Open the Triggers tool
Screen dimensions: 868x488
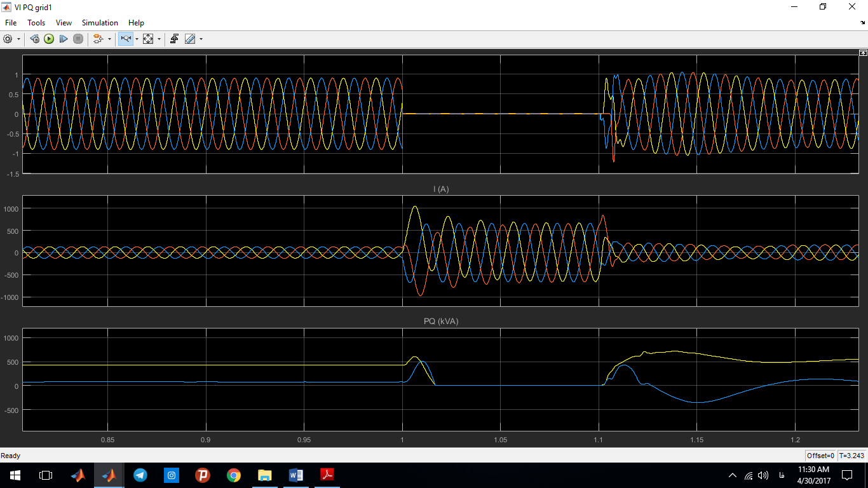click(174, 39)
